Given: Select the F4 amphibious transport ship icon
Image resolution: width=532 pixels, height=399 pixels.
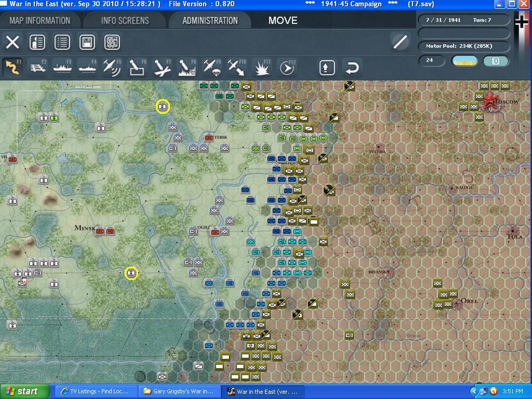Looking at the screenshot, I should (87, 67).
